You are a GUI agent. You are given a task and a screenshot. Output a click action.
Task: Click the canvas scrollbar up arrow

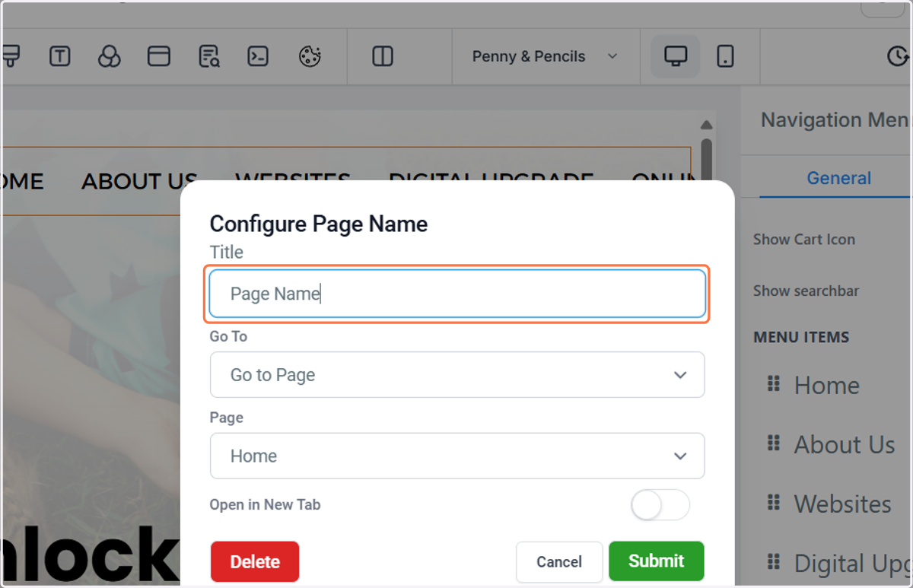tap(706, 125)
